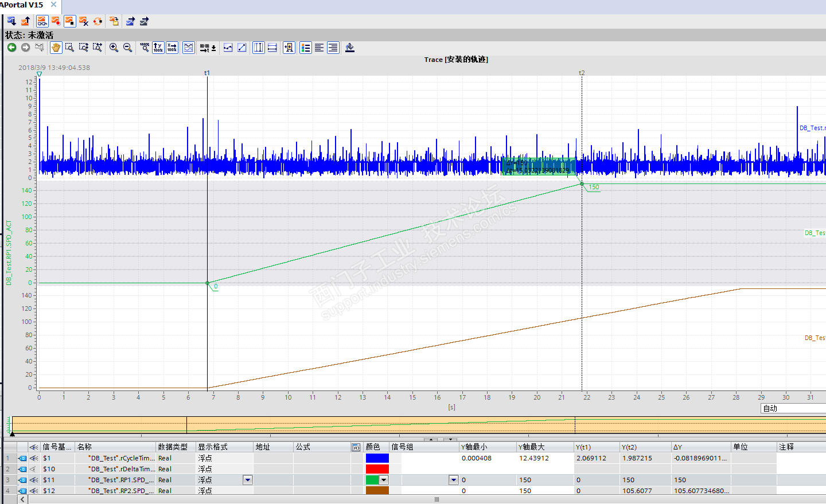Click the zoom out magnifier icon
This screenshot has width=826, height=504.
point(127,48)
